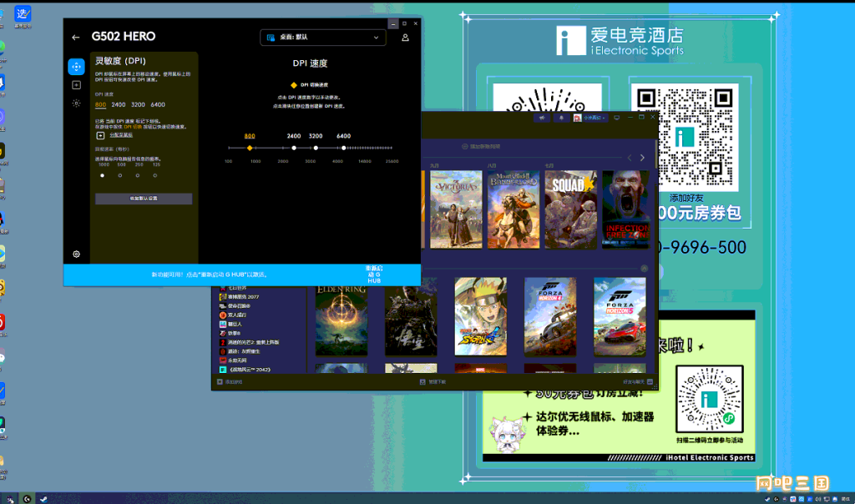
Task: Open the Black Myth Wukong cover
Action: coord(411,317)
